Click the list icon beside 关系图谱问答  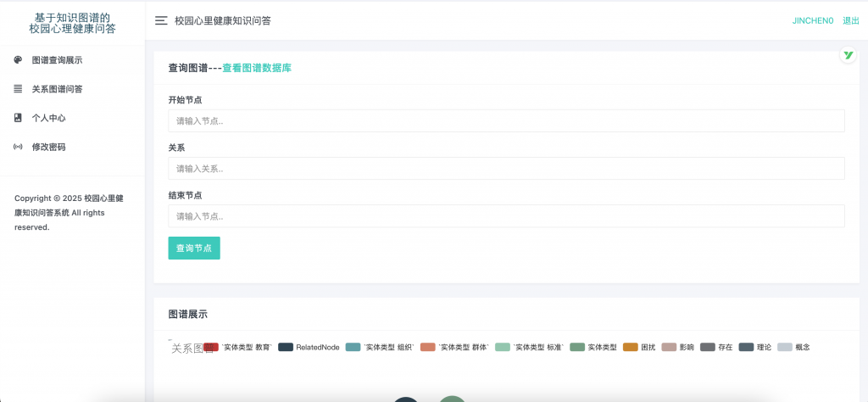coord(19,88)
